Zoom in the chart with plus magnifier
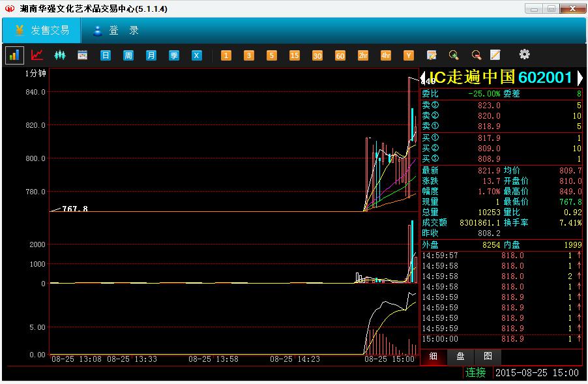Screen dimensions: 588x384 (454, 55)
